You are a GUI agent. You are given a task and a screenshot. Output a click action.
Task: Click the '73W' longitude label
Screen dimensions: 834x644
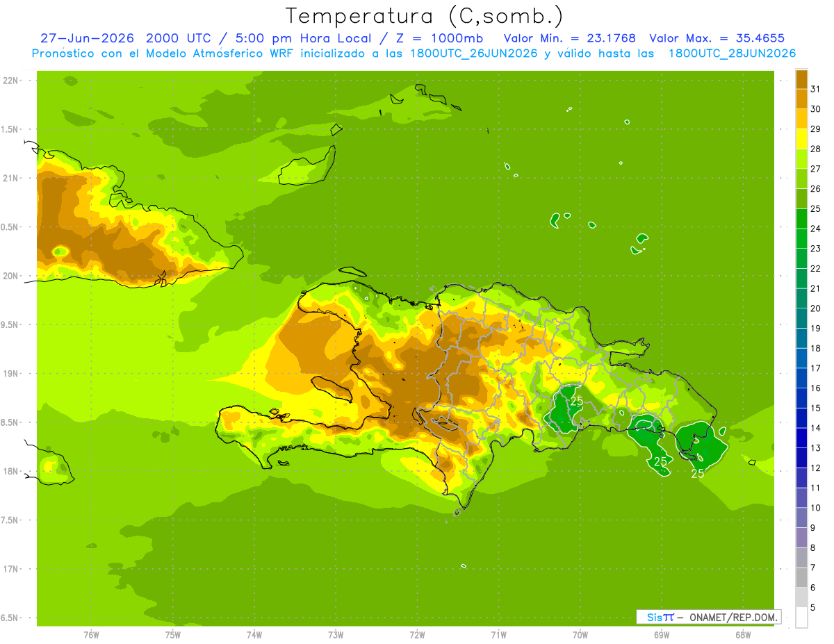coord(336,635)
